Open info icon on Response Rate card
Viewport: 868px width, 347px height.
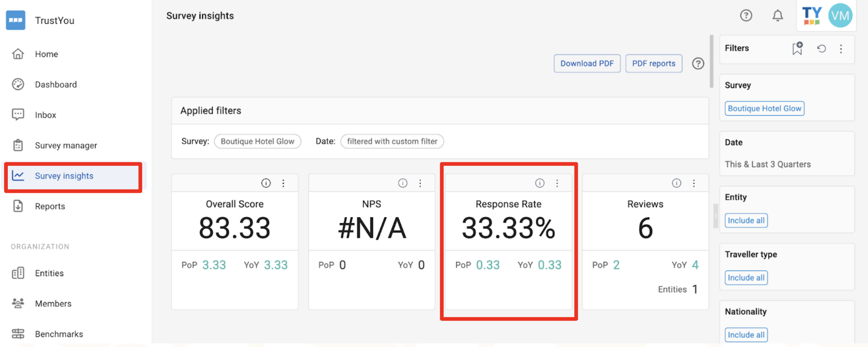click(540, 183)
